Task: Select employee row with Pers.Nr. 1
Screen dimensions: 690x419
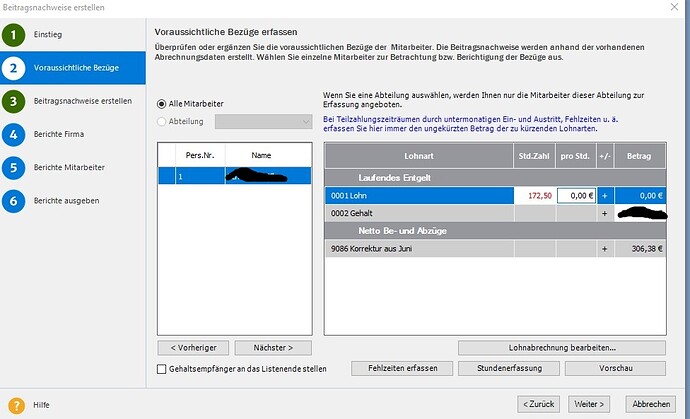Action: coord(235,176)
